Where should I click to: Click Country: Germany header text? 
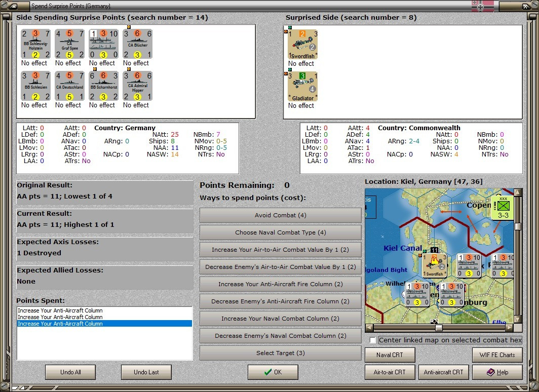point(125,128)
